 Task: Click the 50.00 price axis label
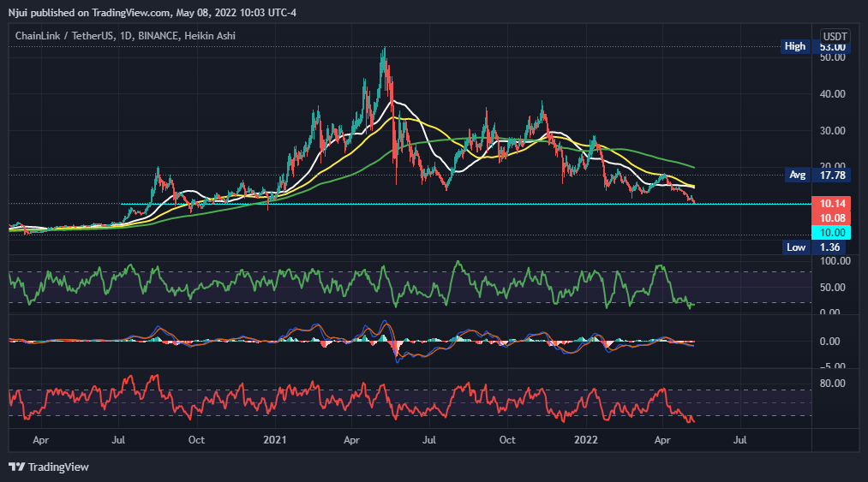[834, 57]
